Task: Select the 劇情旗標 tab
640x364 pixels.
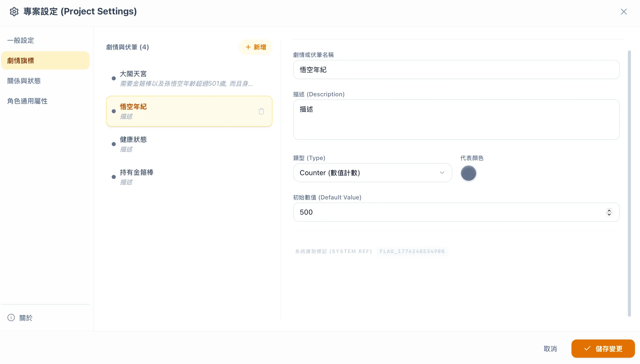Action: coord(45,61)
